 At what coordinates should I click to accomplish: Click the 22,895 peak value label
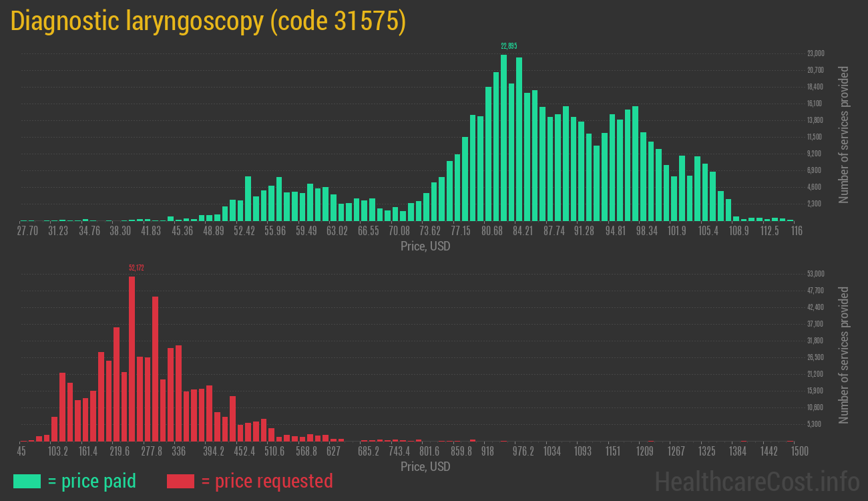click(509, 46)
